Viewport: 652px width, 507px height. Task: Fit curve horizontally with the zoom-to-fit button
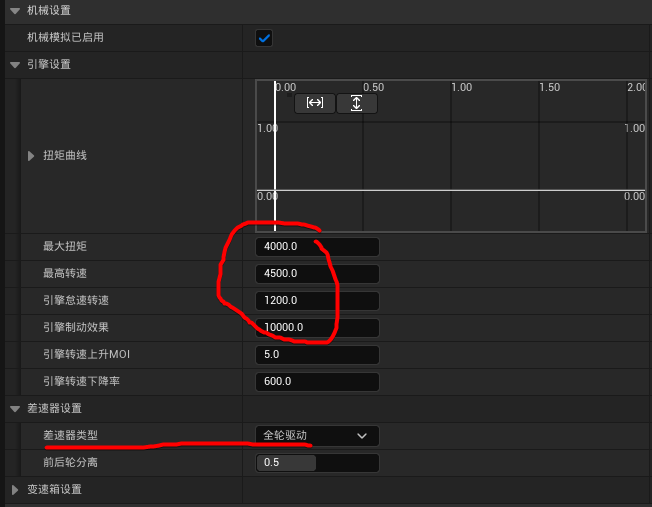(x=315, y=103)
